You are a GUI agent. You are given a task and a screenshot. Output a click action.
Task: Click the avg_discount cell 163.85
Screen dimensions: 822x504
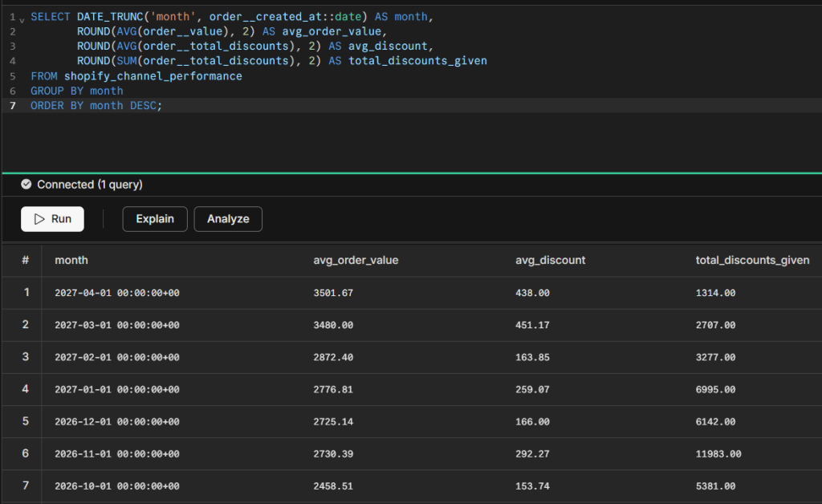point(533,357)
